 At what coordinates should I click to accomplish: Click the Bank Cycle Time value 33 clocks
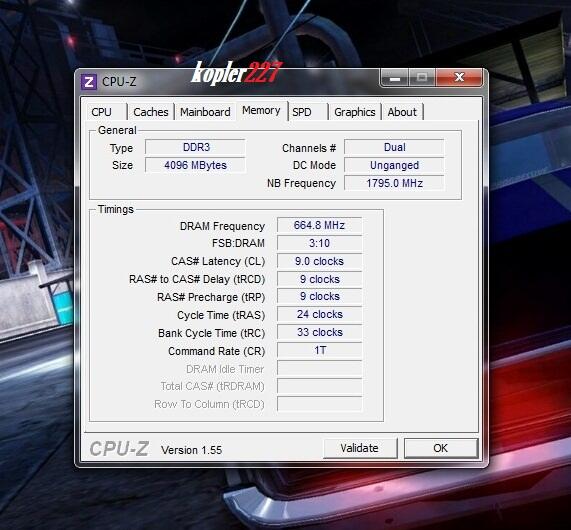[x=319, y=332]
